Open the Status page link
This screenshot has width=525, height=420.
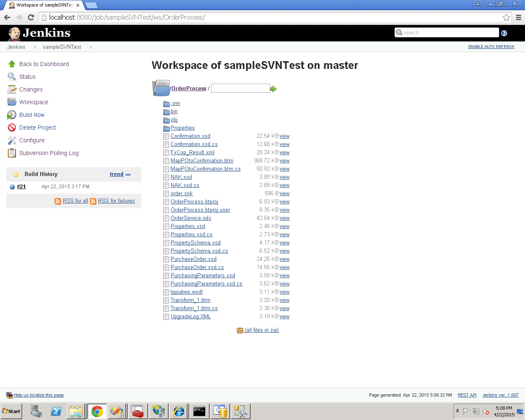click(x=27, y=77)
